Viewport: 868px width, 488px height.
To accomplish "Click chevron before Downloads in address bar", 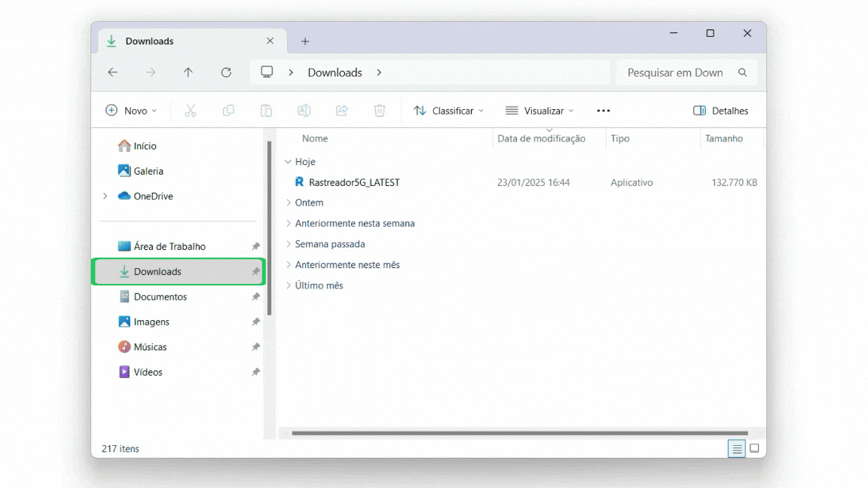I will click(x=291, y=72).
